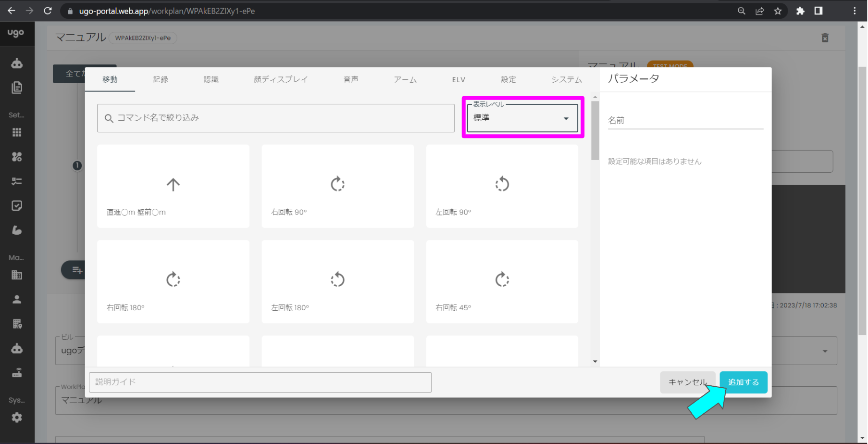Image resolution: width=868 pixels, height=444 pixels.
Task: Open the 表示レベル dropdown showing 標準
Action: [x=522, y=118]
